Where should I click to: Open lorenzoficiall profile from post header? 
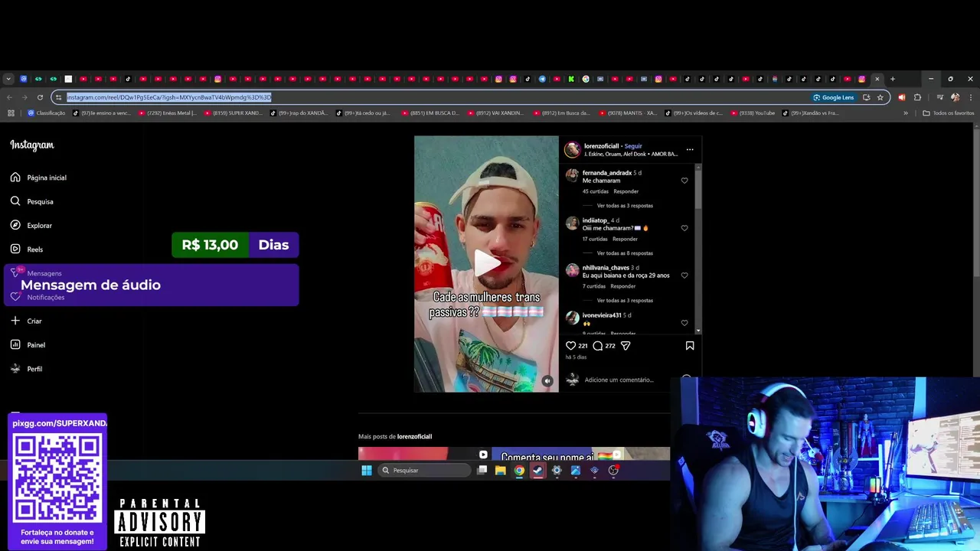pyautogui.click(x=601, y=145)
